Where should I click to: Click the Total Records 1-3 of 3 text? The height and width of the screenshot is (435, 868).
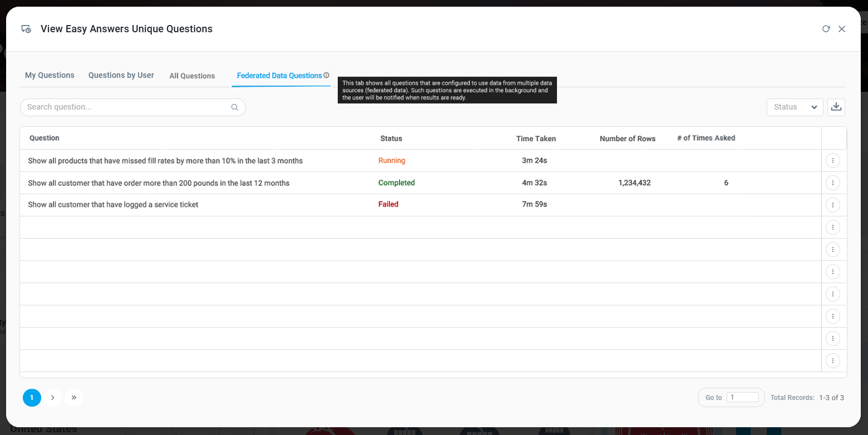coord(807,398)
